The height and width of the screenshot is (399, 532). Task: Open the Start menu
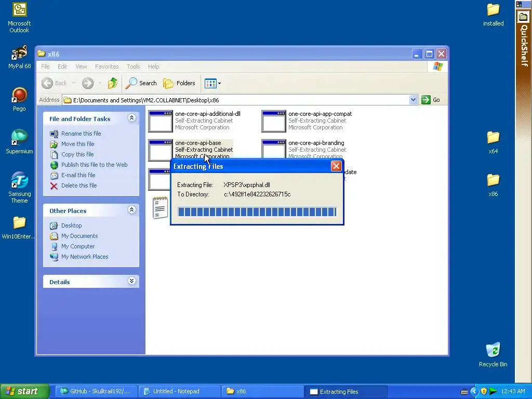[24, 391]
